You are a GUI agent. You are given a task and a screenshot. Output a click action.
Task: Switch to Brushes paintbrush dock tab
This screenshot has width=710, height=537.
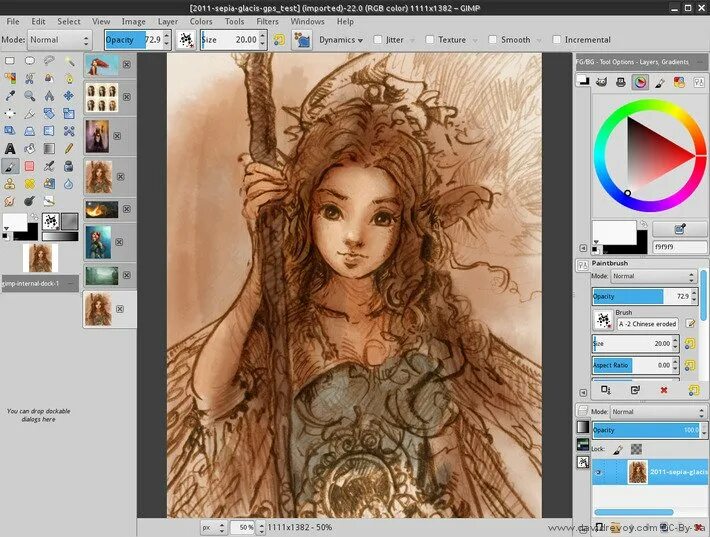pyautogui.click(x=660, y=82)
